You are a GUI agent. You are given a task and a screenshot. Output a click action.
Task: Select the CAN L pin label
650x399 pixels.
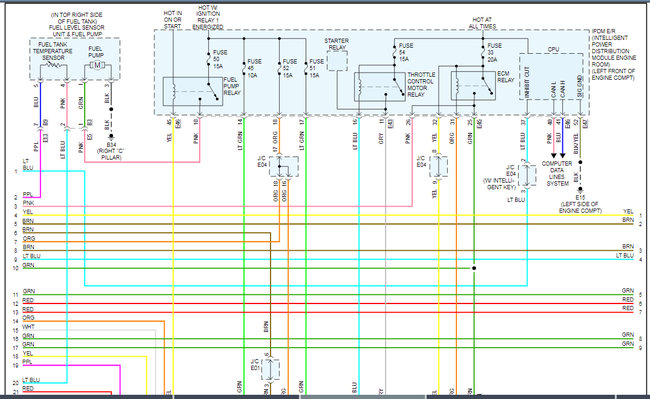[x=553, y=90]
